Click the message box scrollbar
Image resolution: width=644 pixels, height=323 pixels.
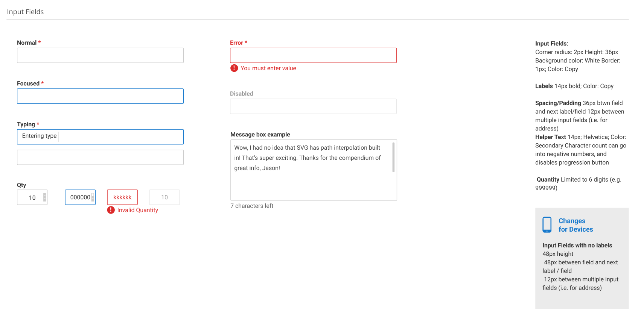pyautogui.click(x=393, y=157)
